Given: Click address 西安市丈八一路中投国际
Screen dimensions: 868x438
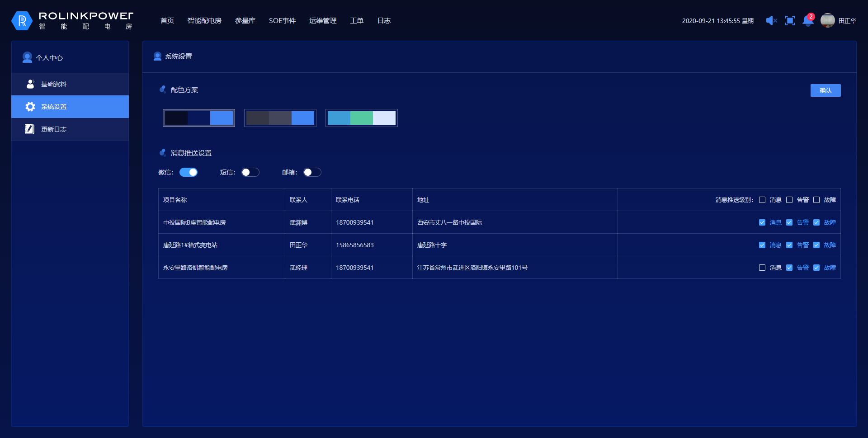Looking at the screenshot, I should click(x=449, y=222).
